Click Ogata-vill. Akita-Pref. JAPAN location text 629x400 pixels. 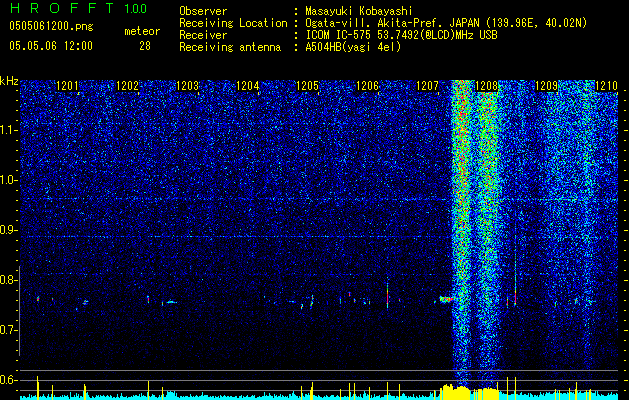coord(446,23)
